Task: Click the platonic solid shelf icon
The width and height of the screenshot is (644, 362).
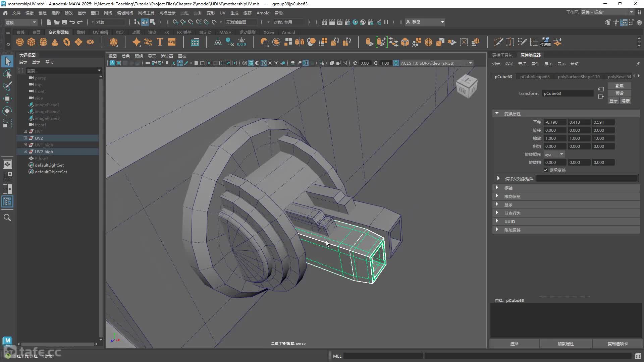Action: (114, 42)
